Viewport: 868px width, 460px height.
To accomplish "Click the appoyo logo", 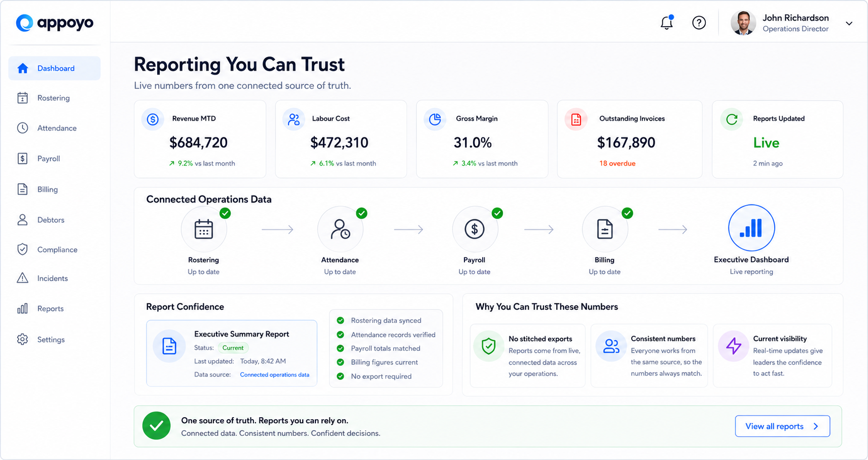I will click(x=54, y=23).
